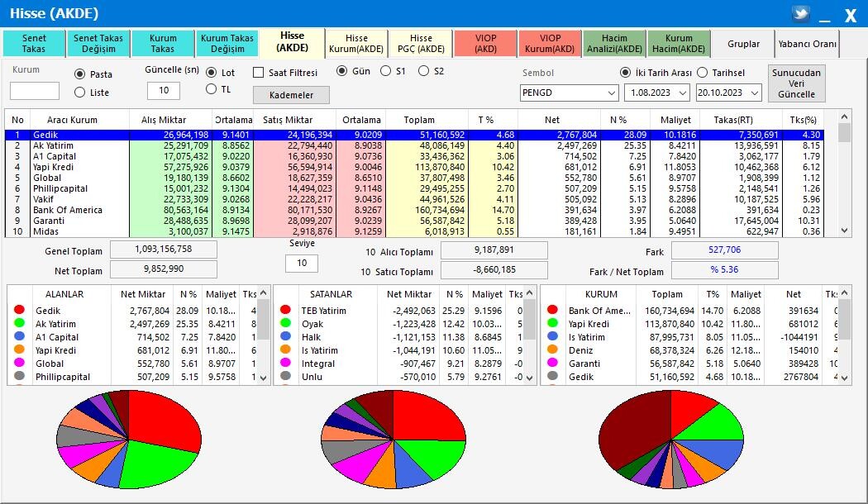
Task: Select the Ak Yatirim row in main table
Action: 414,146
